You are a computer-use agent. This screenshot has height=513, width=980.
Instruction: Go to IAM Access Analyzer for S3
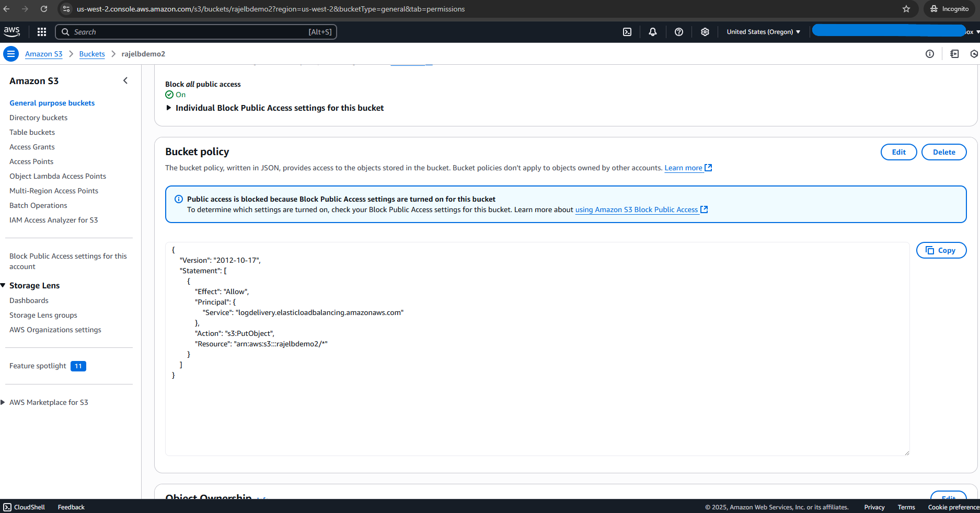point(53,220)
